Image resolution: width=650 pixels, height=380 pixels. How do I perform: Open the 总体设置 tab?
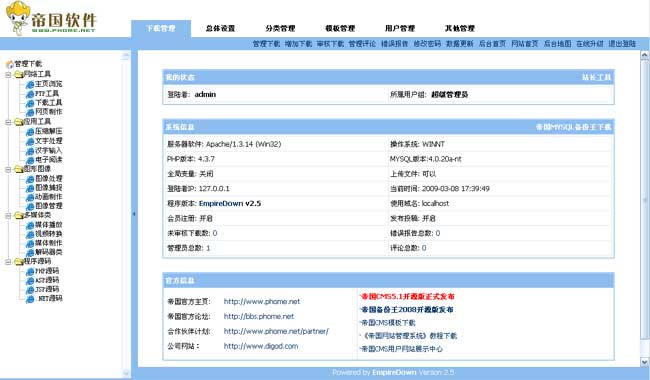221,29
